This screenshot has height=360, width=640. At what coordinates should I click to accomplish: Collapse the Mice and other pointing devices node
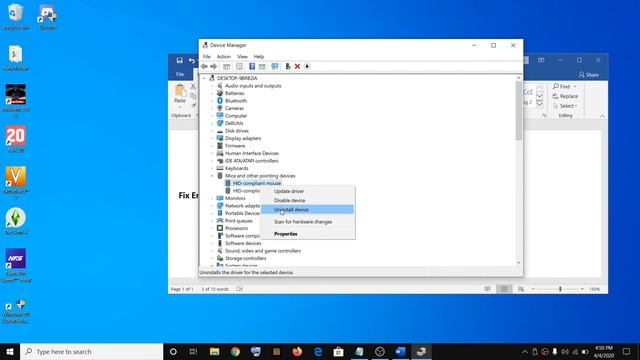coord(212,176)
